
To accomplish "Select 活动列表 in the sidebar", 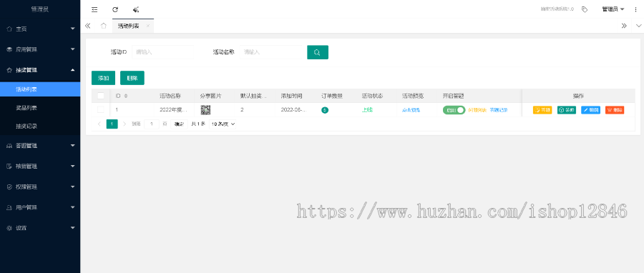I will coord(40,89).
